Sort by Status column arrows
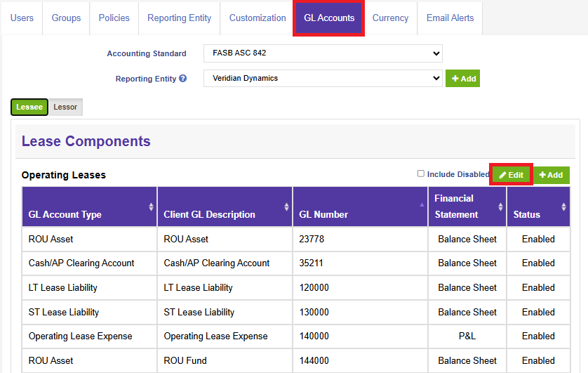The height and width of the screenshot is (373, 588). tap(563, 207)
